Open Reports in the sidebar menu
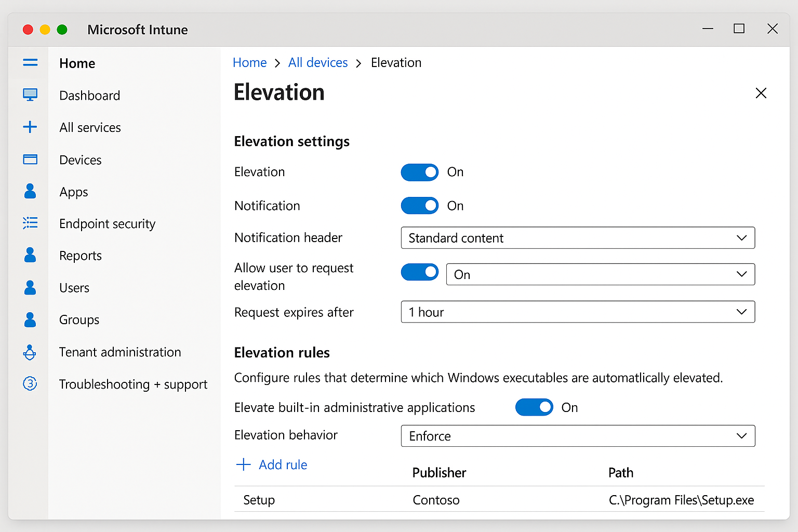Viewport: 798px width, 532px height. (x=81, y=256)
